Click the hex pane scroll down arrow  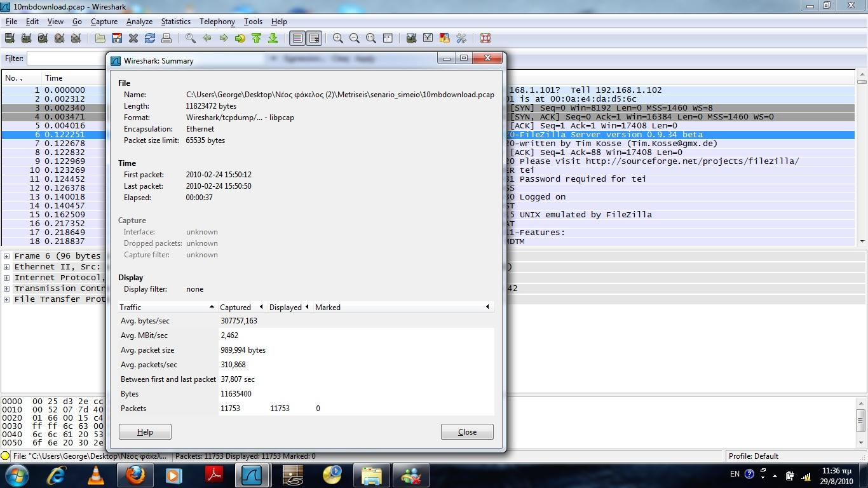[x=862, y=442]
